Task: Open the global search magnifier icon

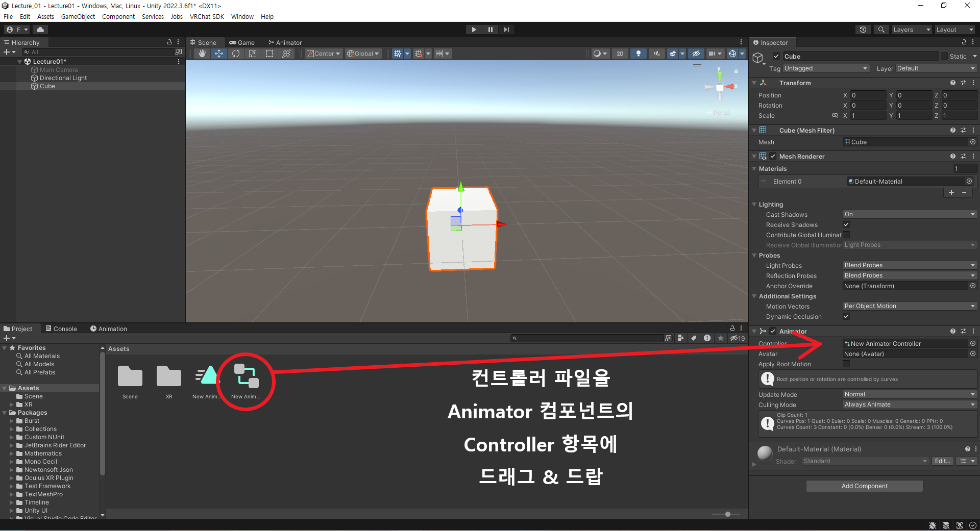Action: (x=881, y=30)
